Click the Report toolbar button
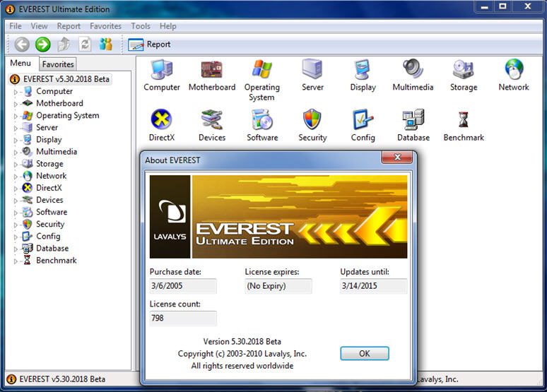This screenshot has width=547, height=392. (149, 44)
